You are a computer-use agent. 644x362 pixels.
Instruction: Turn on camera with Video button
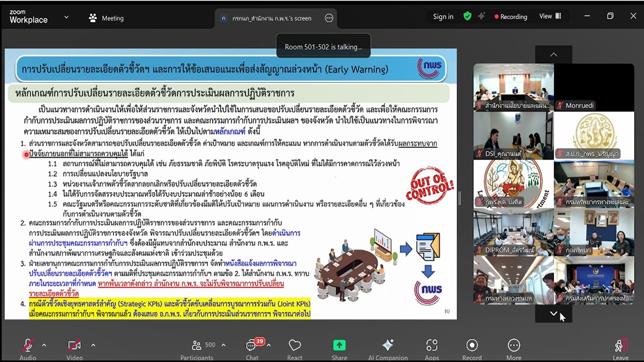[x=74, y=346]
